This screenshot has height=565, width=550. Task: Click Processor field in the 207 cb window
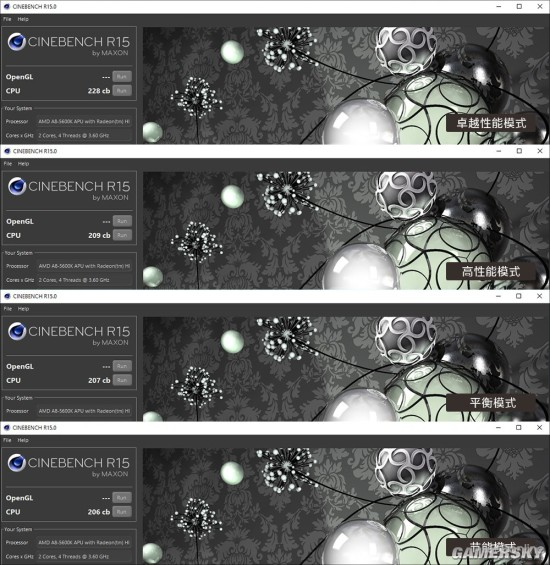pyautogui.click(x=84, y=411)
